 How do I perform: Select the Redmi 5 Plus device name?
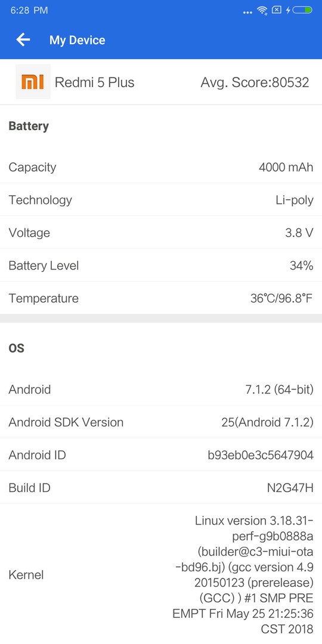(94, 82)
